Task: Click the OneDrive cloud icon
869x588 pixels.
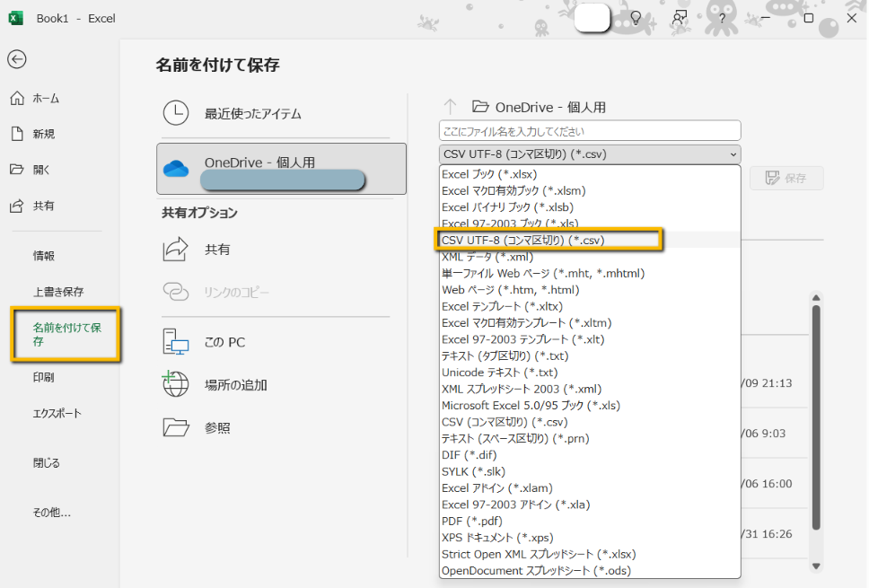Action: click(x=176, y=169)
